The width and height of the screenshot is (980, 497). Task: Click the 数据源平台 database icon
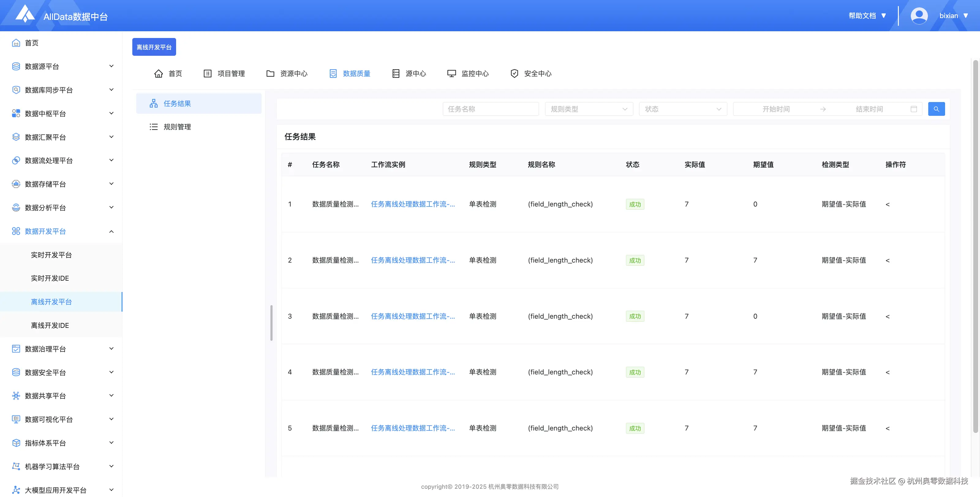point(16,66)
